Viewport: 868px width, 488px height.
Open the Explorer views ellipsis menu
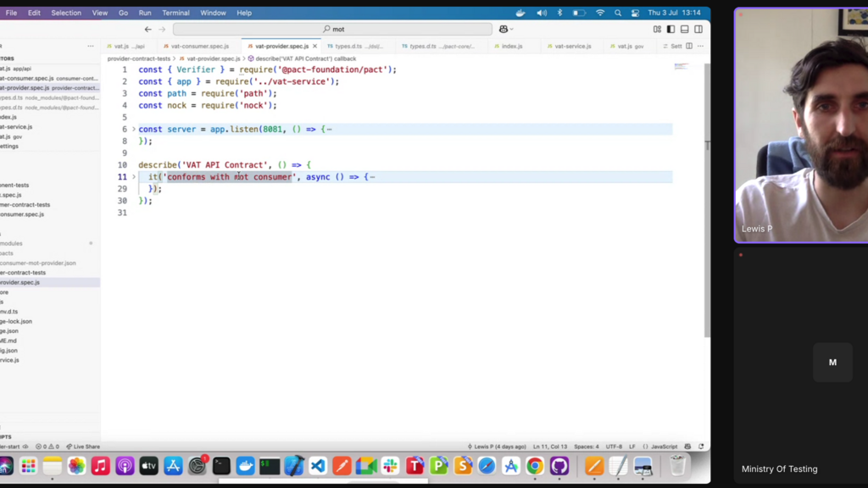[91, 46]
